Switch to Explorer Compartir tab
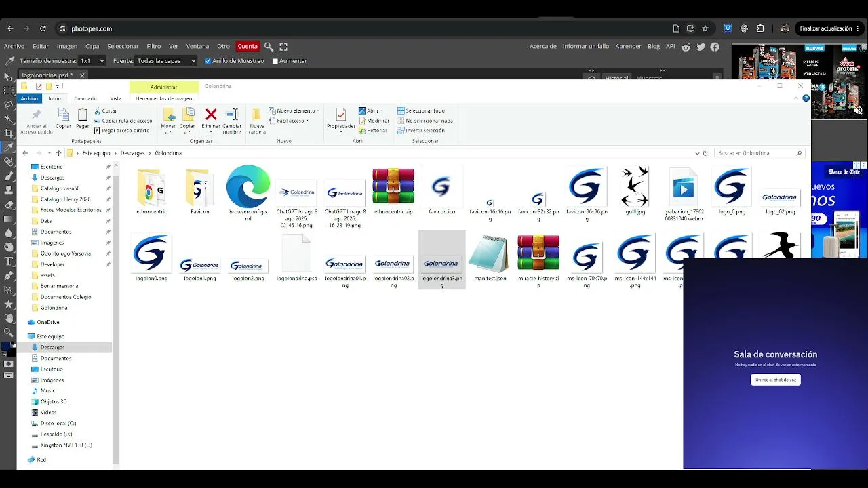 85,98
